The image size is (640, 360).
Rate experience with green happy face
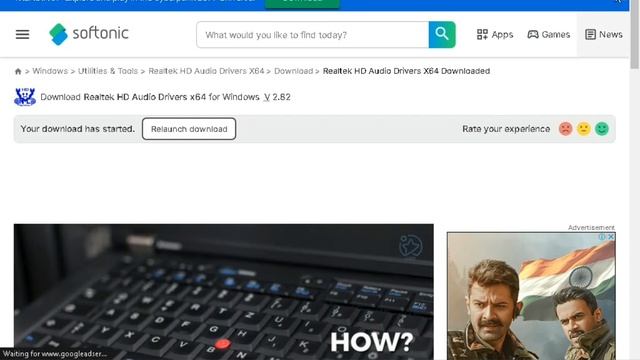(x=602, y=129)
